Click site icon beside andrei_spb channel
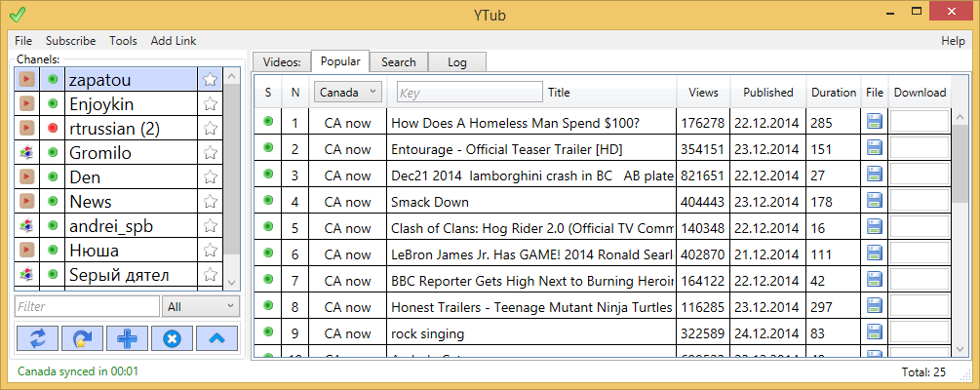Viewport: 980px width, 390px height. click(x=26, y=225)
